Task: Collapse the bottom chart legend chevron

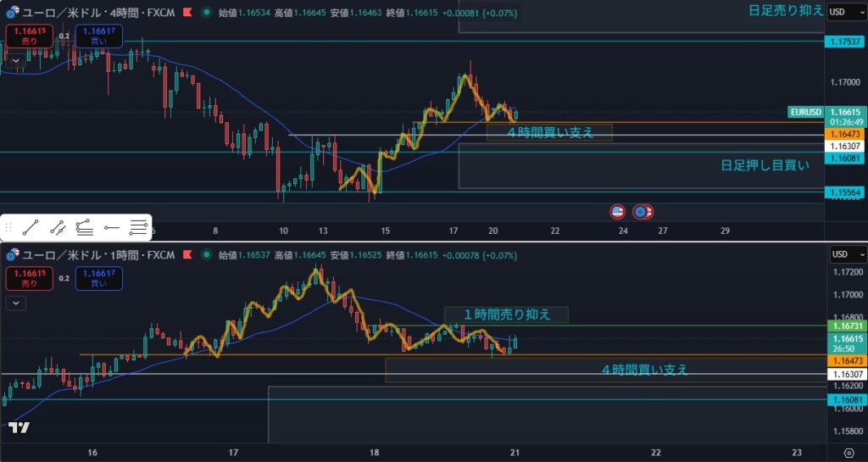Action: coord(15,302)
